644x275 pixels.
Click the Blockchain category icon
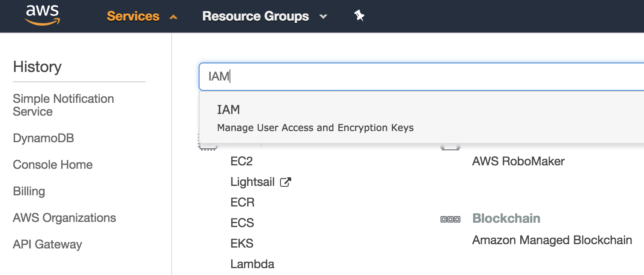pyautogui.click(x=450, y=219)
